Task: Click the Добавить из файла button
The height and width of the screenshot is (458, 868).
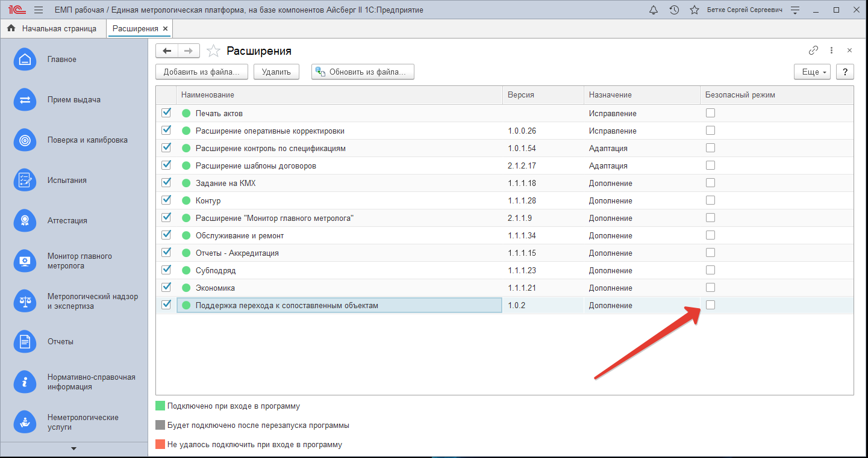Action: tap(202, 72)
